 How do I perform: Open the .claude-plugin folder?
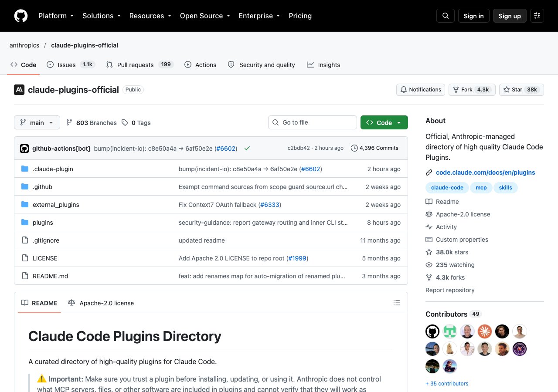point(53,169)
